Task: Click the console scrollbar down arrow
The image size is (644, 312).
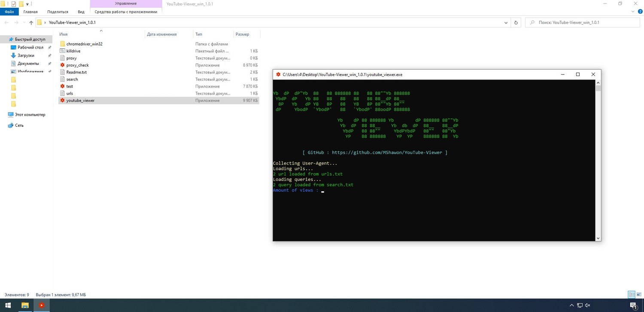Action: (598, 238)
